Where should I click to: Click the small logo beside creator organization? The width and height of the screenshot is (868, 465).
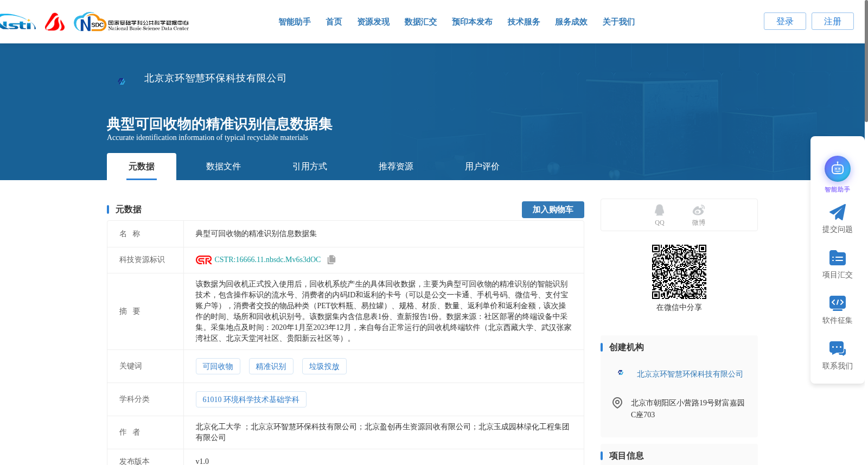tap(621, 373)
